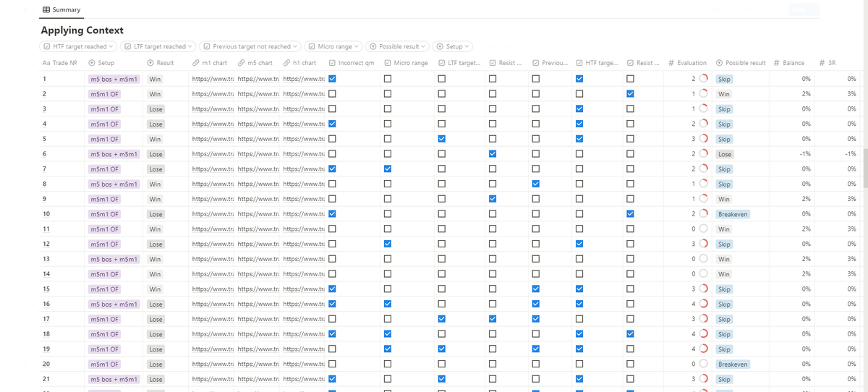Adjust the evaluation progress ring for trade 16
Screen dimensions: 868x392
(x=703, y=304)
